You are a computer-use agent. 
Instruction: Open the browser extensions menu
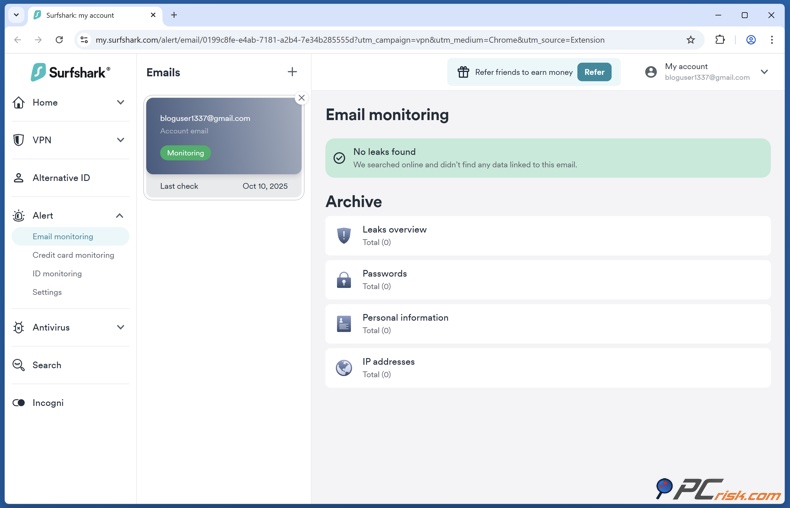pyautogui.click(x=720, y=40)
